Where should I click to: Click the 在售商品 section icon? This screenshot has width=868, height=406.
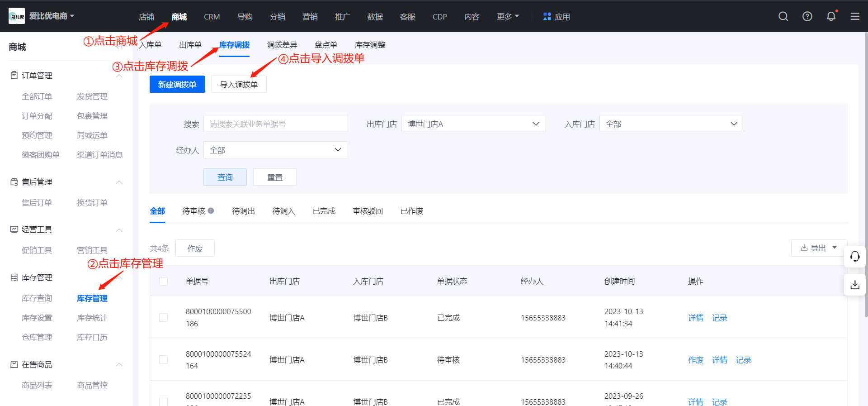(14, 364)
